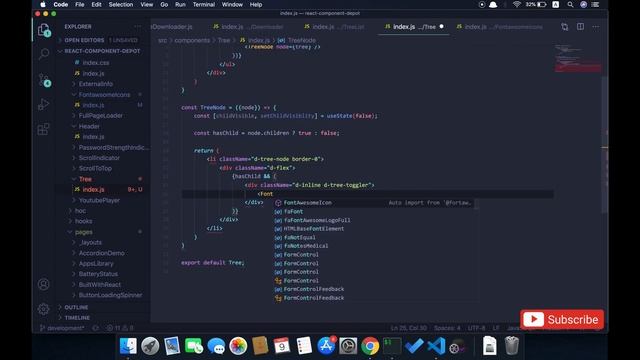The height and width of the screenshot is (360, 640).
Task: Open Trash from the dock
Action: [511, 346]
